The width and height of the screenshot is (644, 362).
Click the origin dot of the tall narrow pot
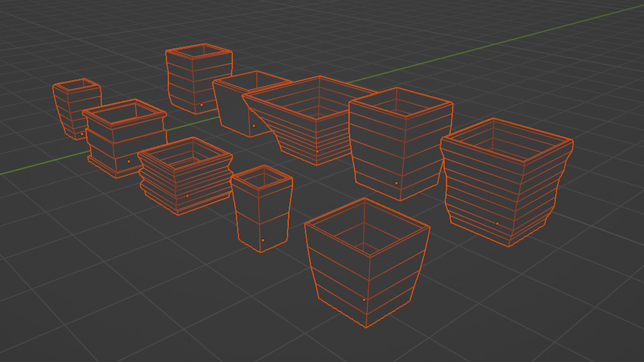click(263, 240)
